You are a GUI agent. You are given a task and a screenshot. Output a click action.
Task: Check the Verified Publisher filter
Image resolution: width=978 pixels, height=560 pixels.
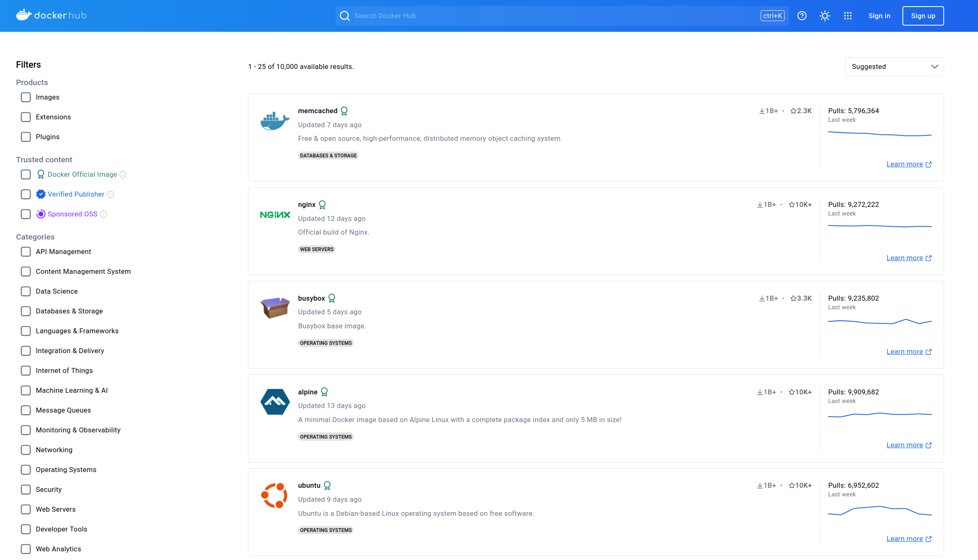point(26,195)
